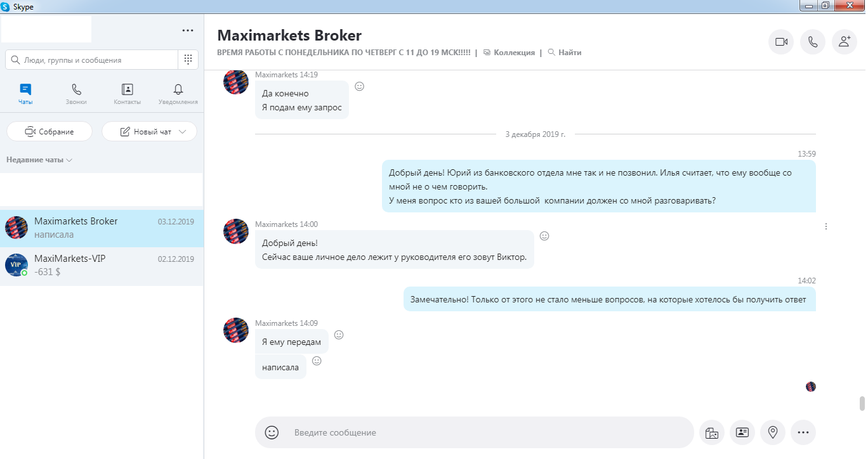
Task: Open the three-dot menu beside the profile
Action: 188,30
